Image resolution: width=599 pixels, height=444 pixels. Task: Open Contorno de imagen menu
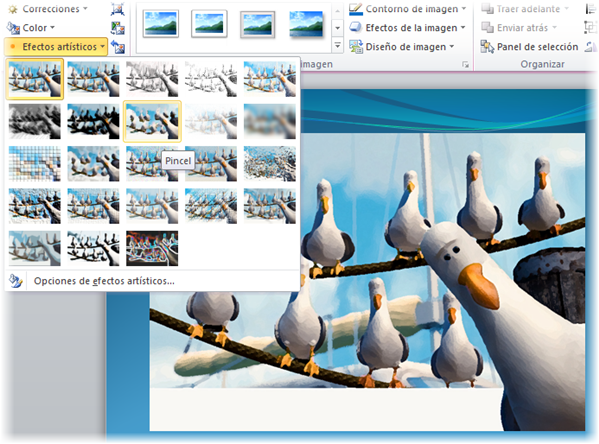408,9
